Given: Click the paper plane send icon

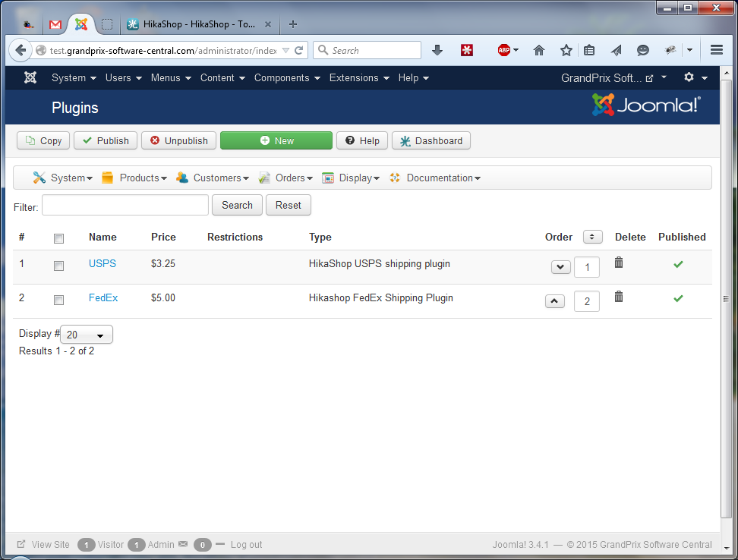Looking at the screenshot, I should 616,50.
